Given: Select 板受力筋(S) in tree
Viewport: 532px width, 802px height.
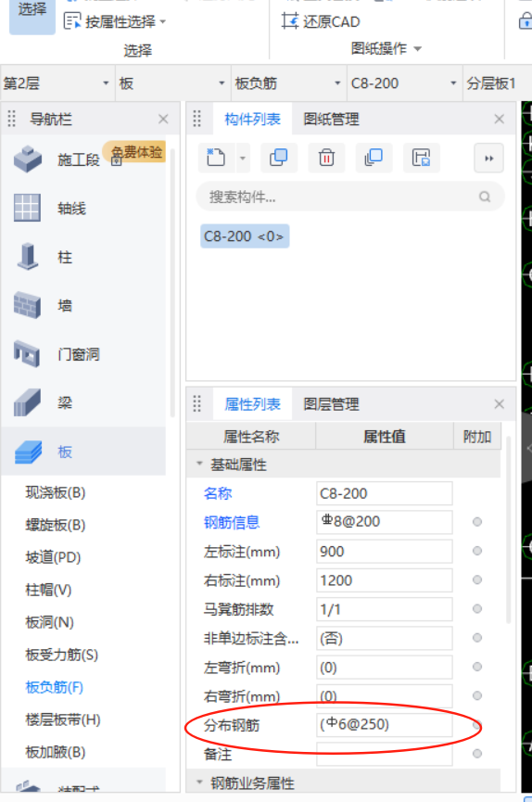Looking at the screenshot, I should pos(61,655).
